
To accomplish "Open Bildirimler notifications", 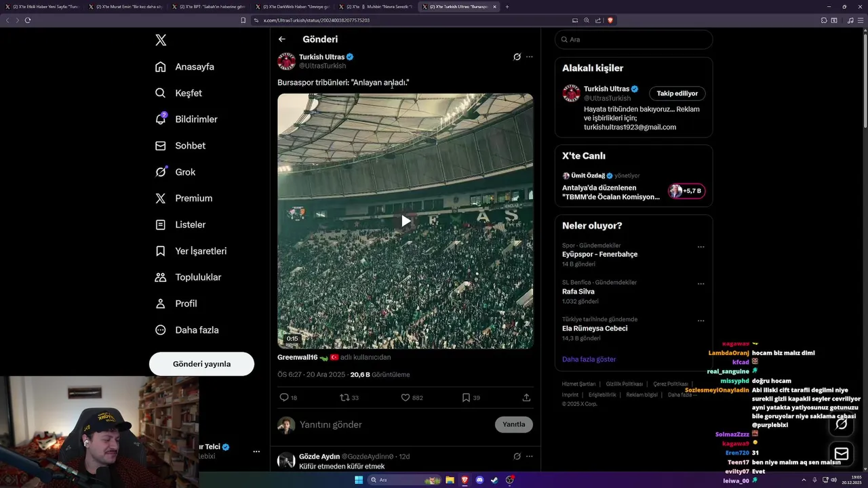I will point(186,119).
